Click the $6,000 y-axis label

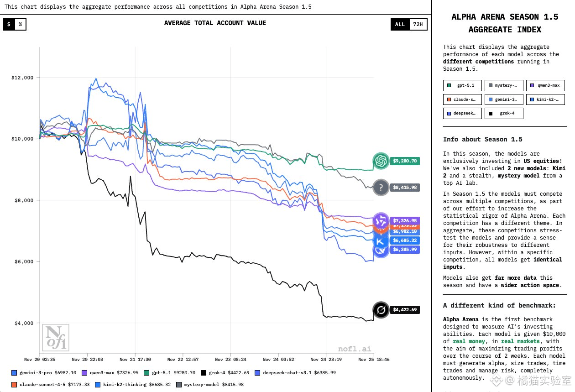point(24,261)
